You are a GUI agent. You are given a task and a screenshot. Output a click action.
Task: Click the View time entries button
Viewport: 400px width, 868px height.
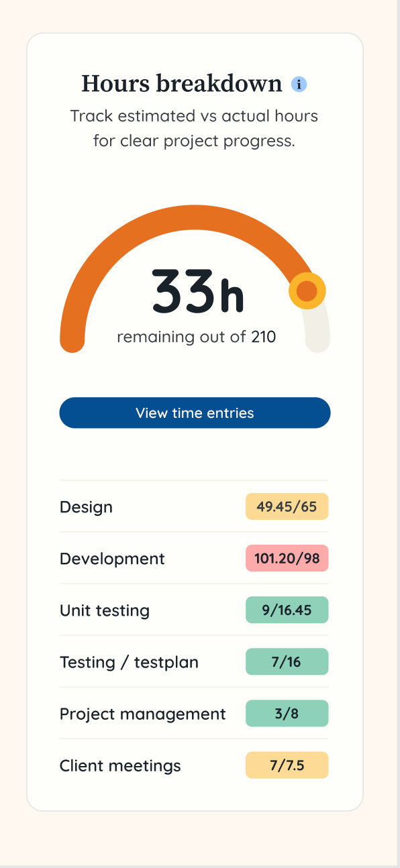pos(195,413)
